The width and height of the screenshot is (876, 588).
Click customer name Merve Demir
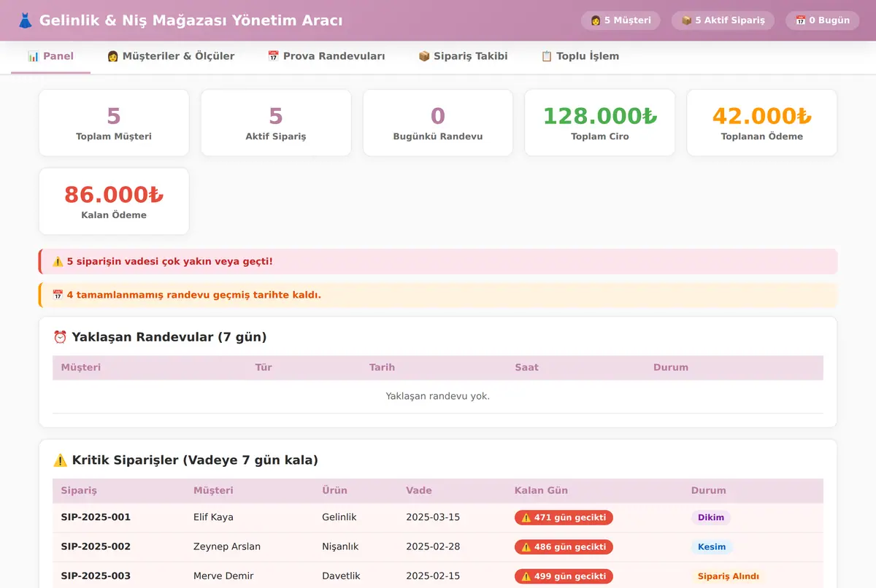(x=223, y=576)
